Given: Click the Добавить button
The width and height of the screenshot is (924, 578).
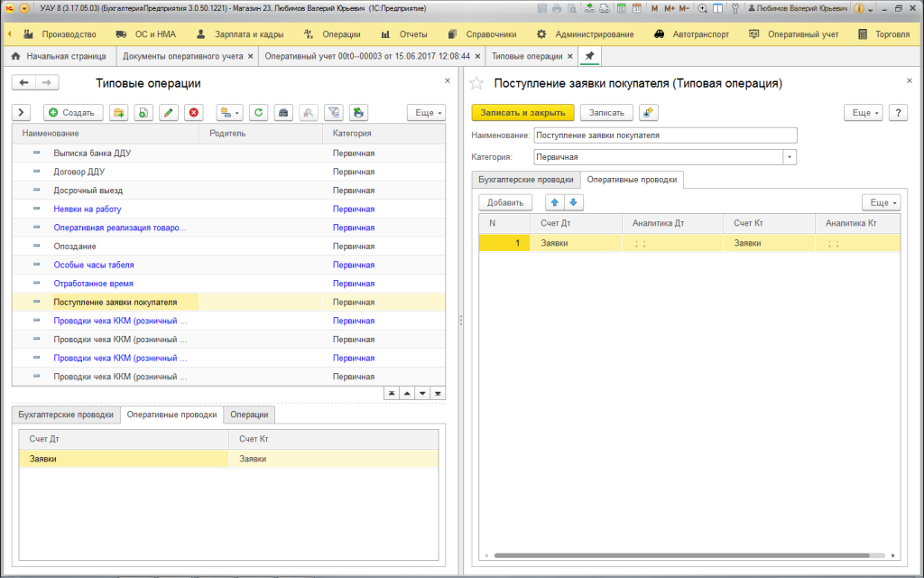Looking at the screenshot, I should pyautogui.click(x=505, y=202).
